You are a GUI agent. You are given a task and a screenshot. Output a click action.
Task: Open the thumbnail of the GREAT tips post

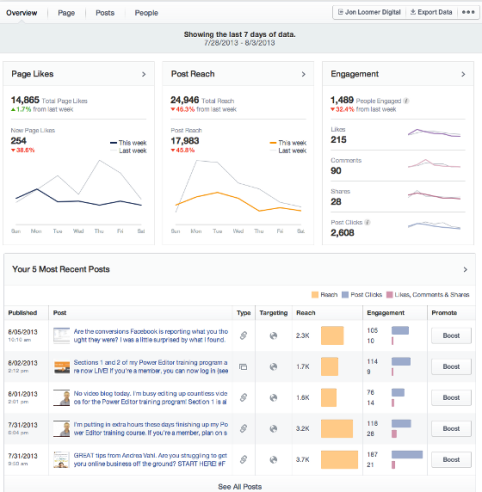[62, 460]
